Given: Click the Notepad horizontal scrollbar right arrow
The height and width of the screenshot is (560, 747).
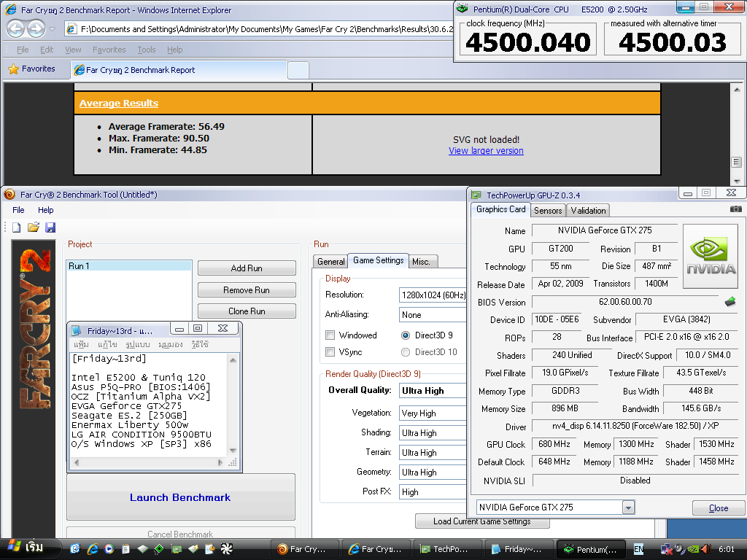Looking at the screenshot, I should coord(220,462).
